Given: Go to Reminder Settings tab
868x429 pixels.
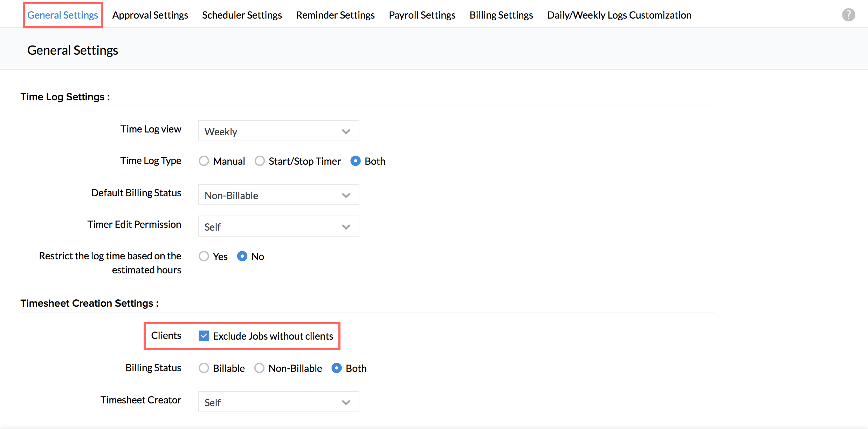Looking at the screenshot, I should (x=335, y=15).
